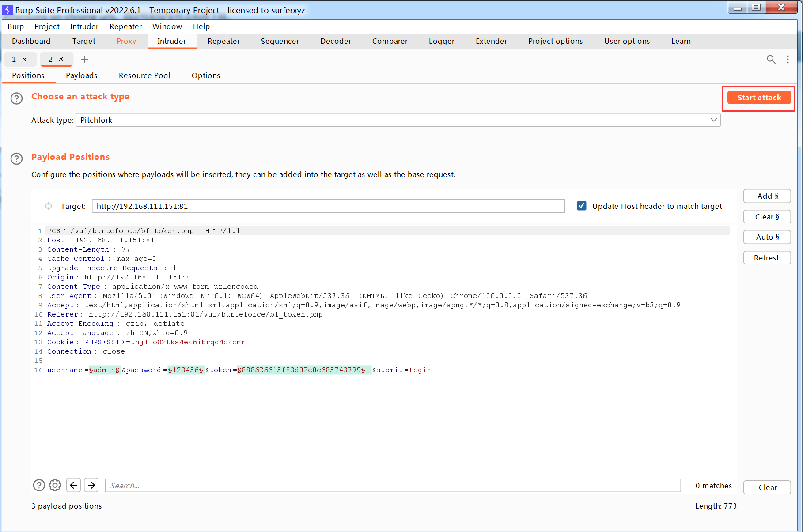Open help for Payload Positions section

pyautogui.click(x=17, y=158)
